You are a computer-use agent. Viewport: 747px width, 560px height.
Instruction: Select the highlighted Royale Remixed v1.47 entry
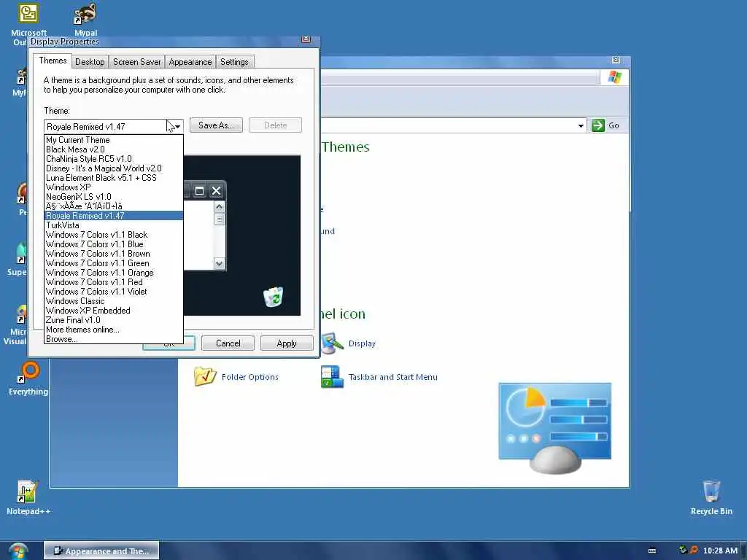[x=113, y=216]
